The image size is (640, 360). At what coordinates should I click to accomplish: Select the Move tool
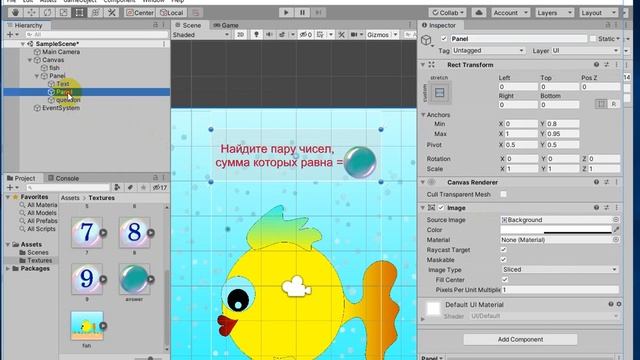[31, 13]
